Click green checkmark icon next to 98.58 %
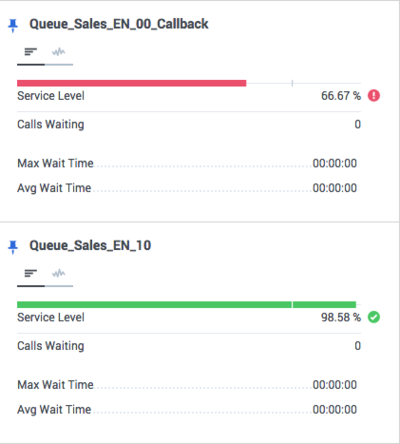The width and height of the screenshot is (400, 444). tap(374, 317)
